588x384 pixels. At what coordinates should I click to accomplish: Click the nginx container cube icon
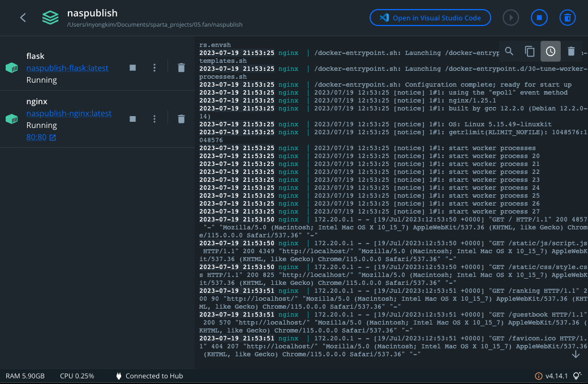tap(12, 119)
